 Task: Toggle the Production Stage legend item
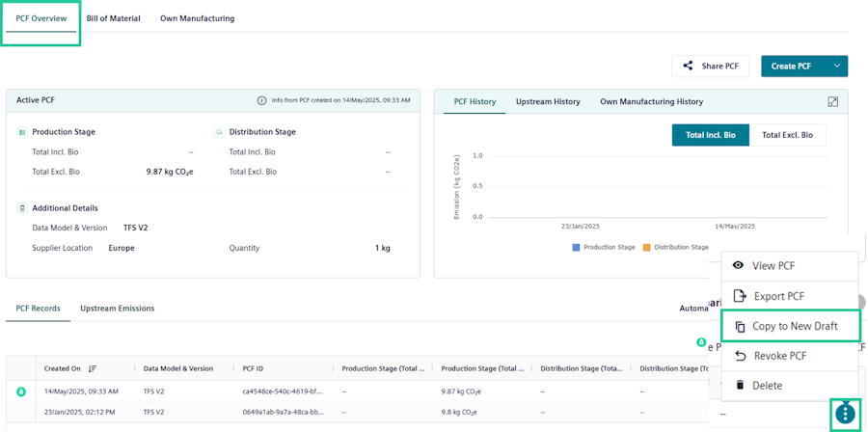603,248
